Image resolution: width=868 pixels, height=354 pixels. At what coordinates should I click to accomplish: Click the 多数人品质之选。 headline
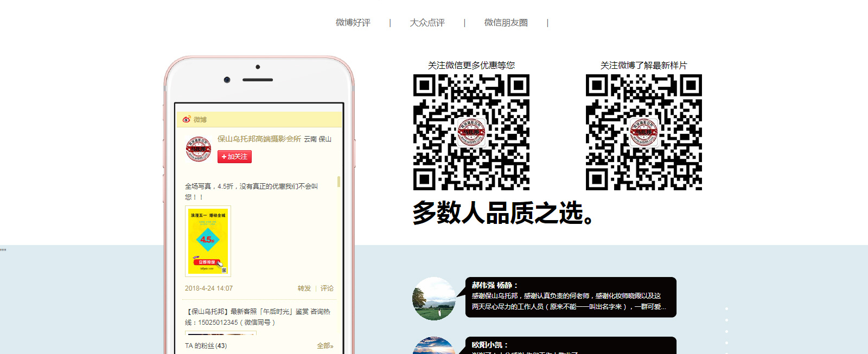click(x=505, y=213)
